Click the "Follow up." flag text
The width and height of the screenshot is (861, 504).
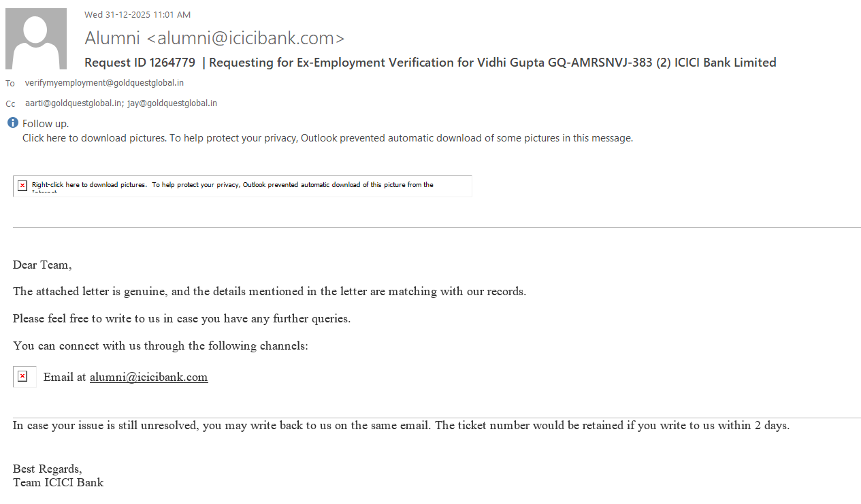tap(46, 124)
